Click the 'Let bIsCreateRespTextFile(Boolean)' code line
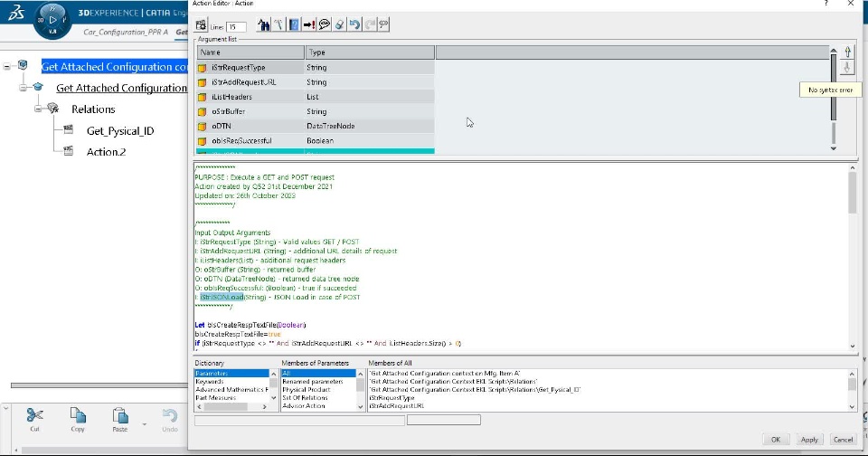868x456 pixels. 250,325
